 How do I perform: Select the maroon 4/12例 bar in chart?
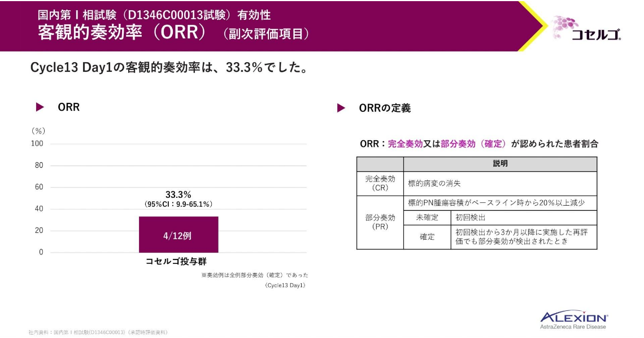click(179, 235)
